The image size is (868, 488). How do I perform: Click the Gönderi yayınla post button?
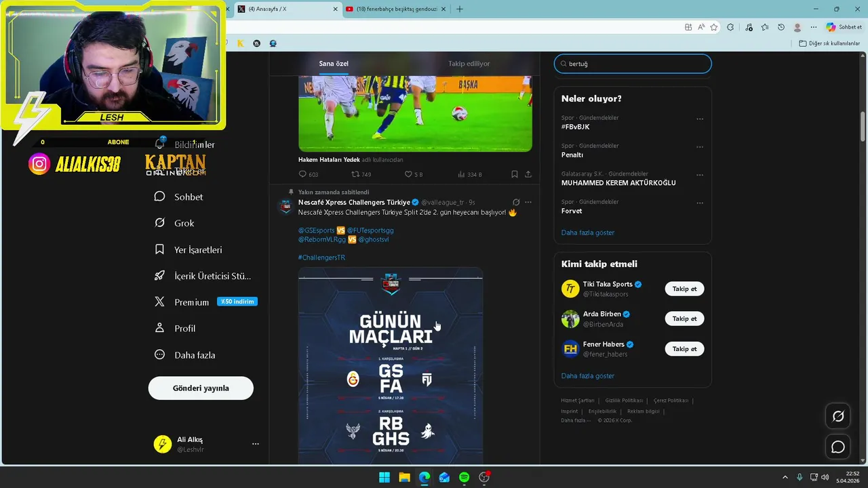[201, 388]
